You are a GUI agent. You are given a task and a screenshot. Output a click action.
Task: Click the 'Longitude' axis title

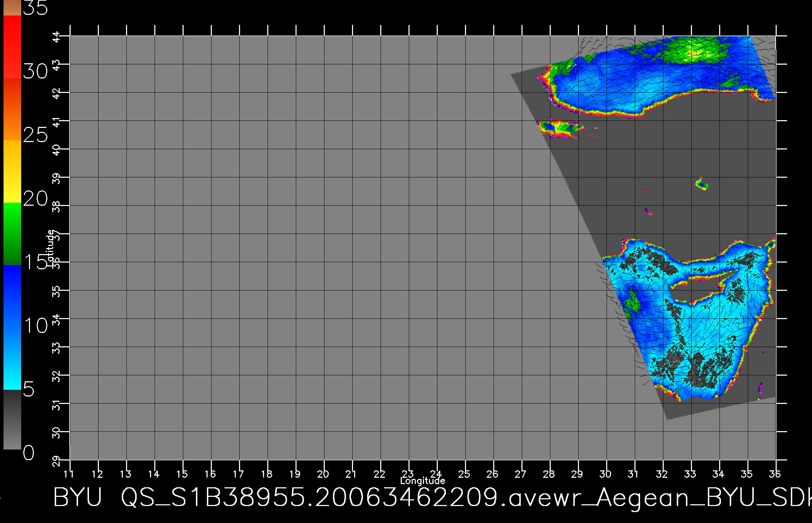click(423, 481)
